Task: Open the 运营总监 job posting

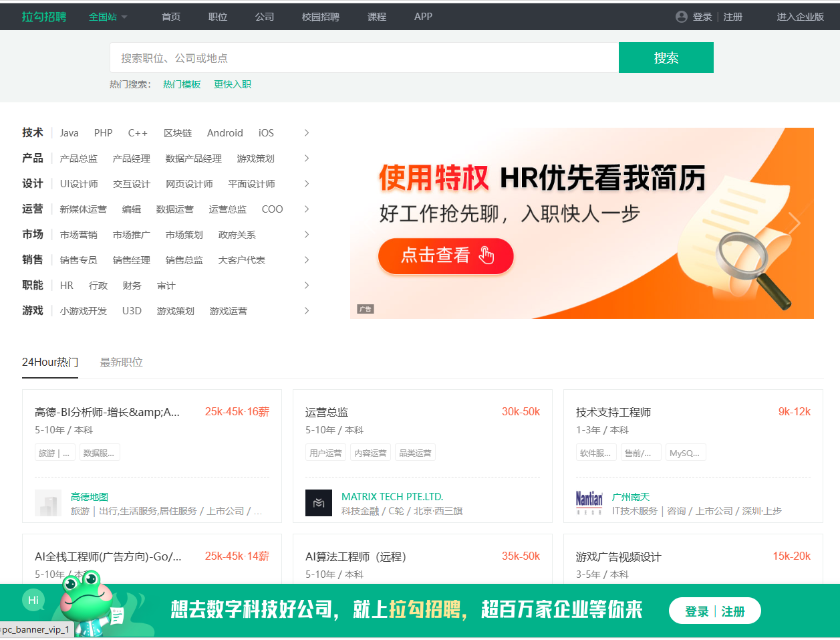Action: coord(327,412)
